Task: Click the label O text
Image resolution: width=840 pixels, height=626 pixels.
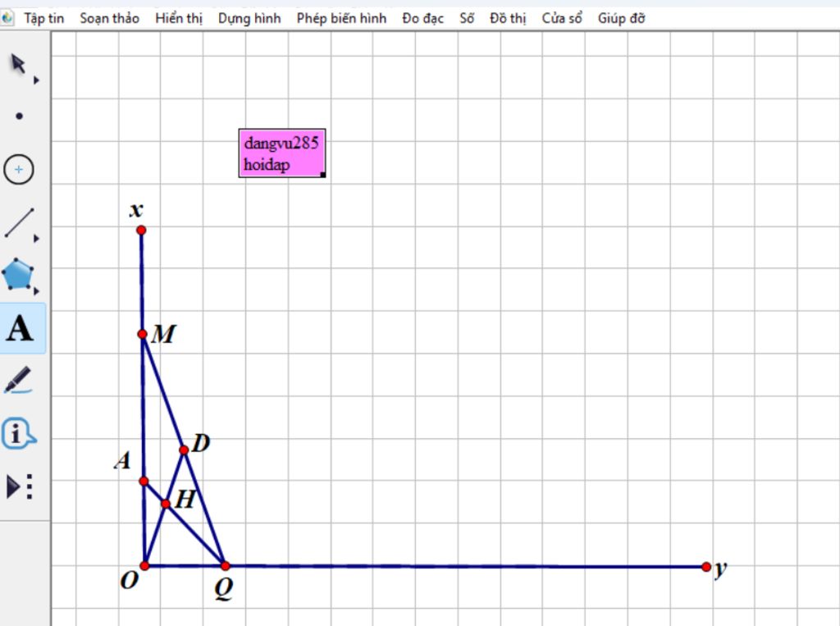Action: 129,580
